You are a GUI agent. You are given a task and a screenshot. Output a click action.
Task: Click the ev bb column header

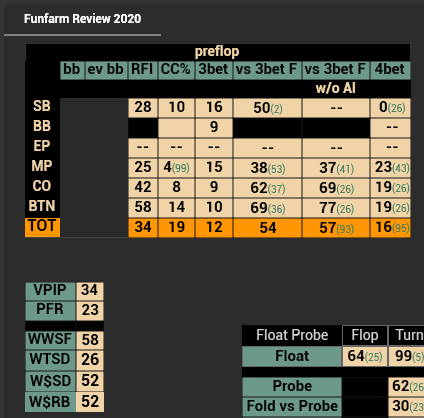(x=106, y=70)
